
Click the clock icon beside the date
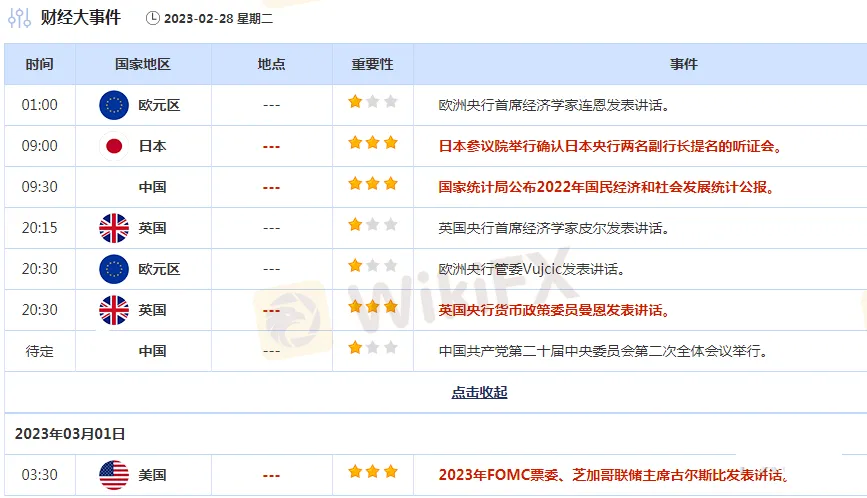(x=153, y=18)
